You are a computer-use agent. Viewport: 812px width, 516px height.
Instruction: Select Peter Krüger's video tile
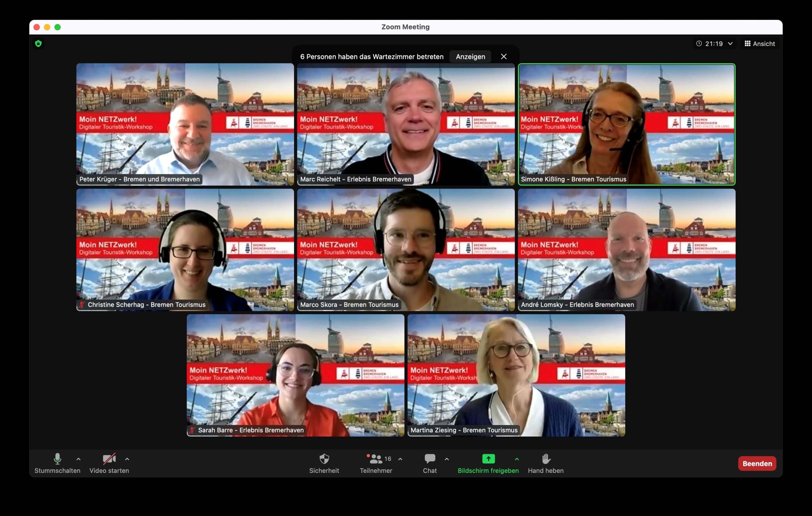[185, 124]
